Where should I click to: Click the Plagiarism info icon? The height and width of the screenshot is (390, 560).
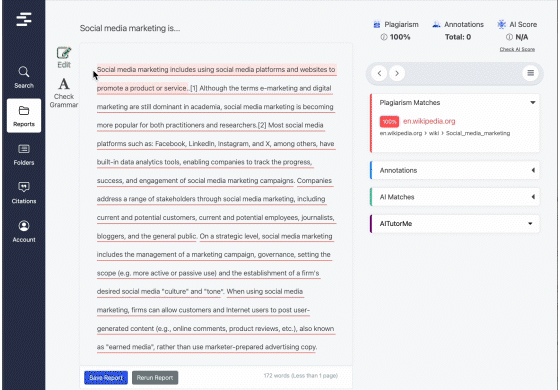pos(384,37)
